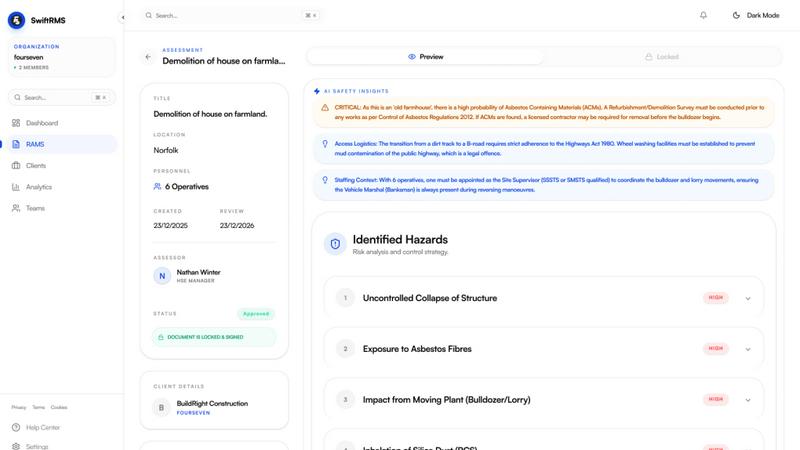800x450 pixels.
Task: Click HIGH badge on Asbestos Fibres row
Action: (715, 348)
